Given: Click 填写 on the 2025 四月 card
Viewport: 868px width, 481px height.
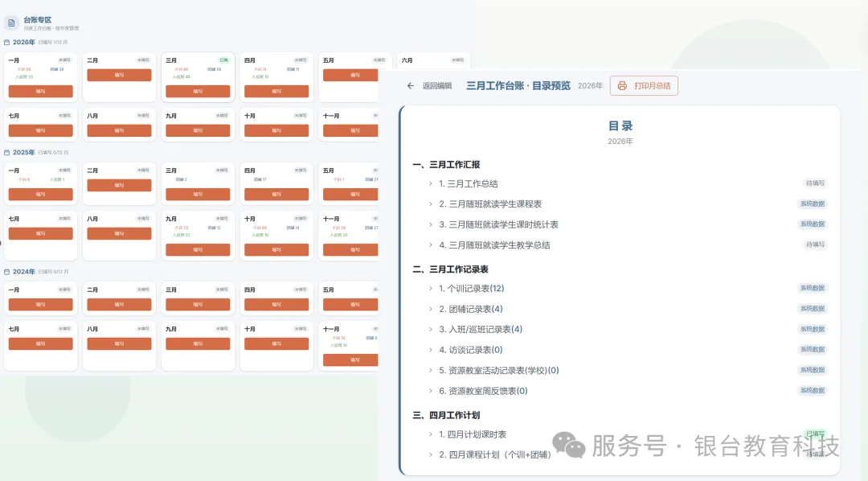Looking at the screenshot, I should point(276,194).
